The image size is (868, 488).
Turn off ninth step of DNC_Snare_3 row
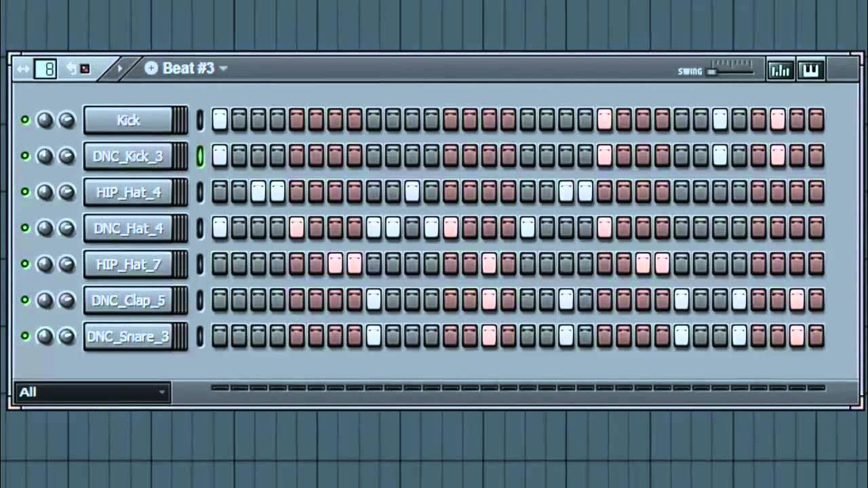(x=374, y=335)
